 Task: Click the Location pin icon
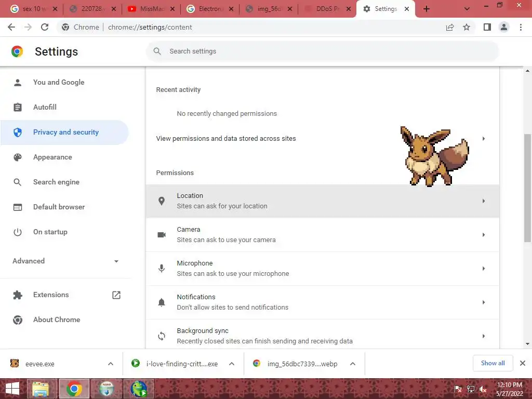(162, 201)
